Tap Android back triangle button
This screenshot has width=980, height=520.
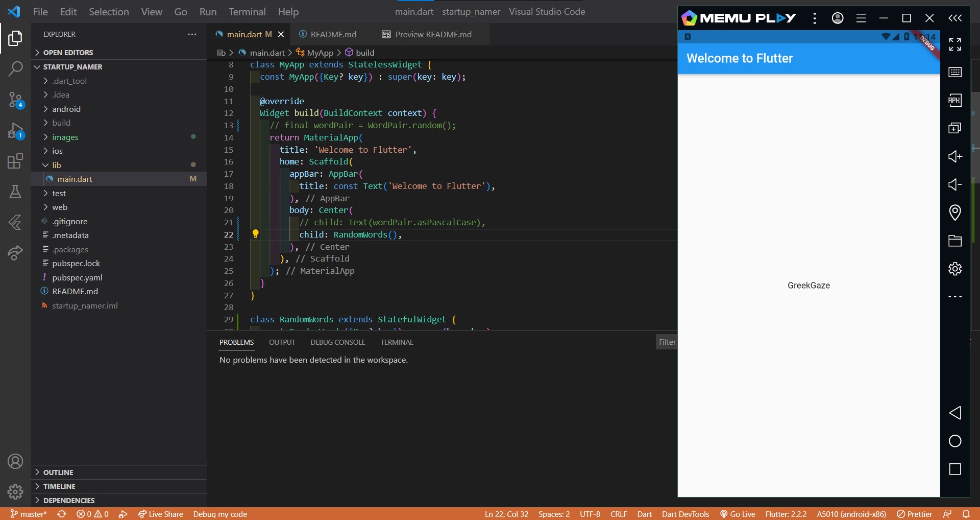click(955, 413)
